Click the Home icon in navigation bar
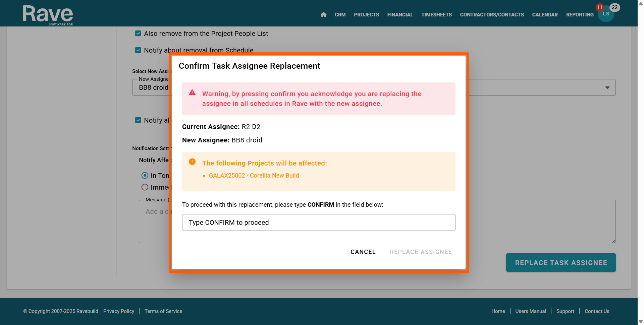This screenshot has height=325, width=644. click(323, 15)
